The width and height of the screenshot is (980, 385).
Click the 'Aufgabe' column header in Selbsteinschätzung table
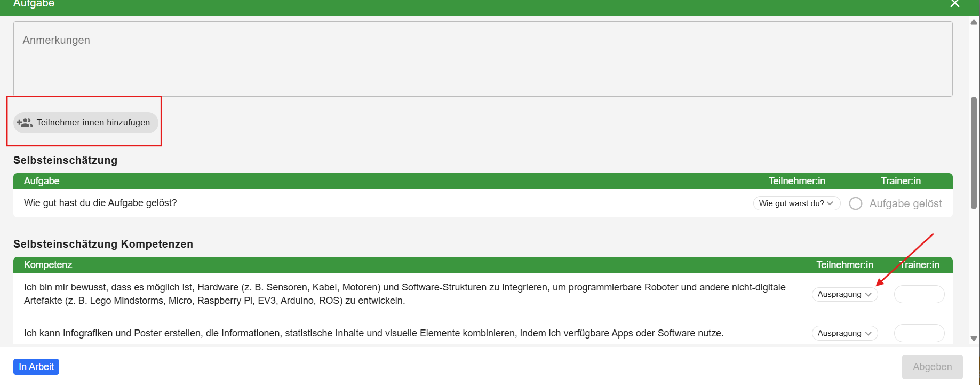[42, 181]
